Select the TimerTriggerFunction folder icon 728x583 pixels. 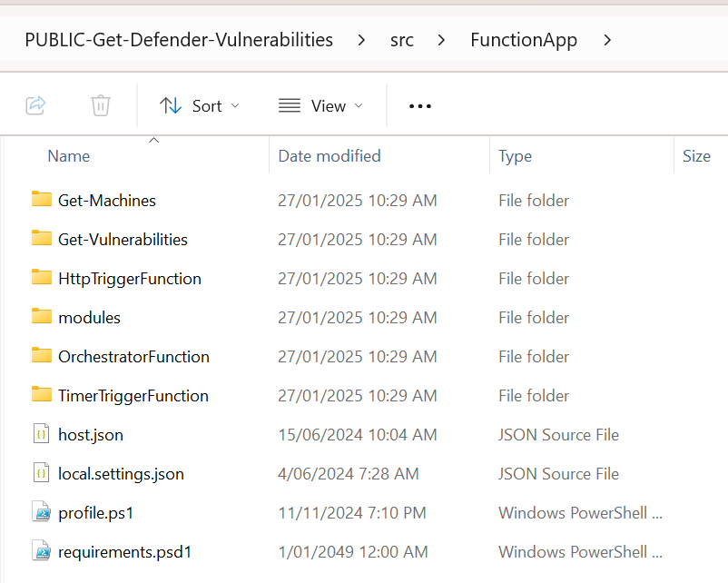pos(42,394)
